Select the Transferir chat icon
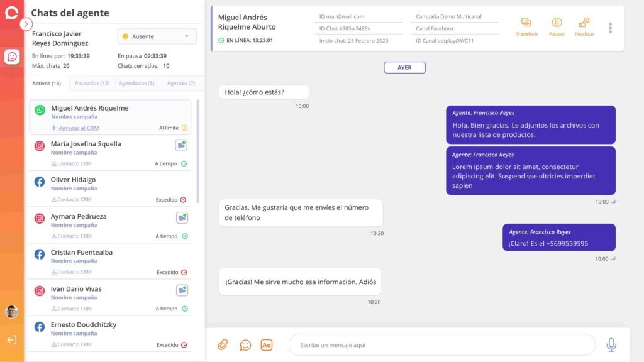Screen dimensions: 644x362 526,24
